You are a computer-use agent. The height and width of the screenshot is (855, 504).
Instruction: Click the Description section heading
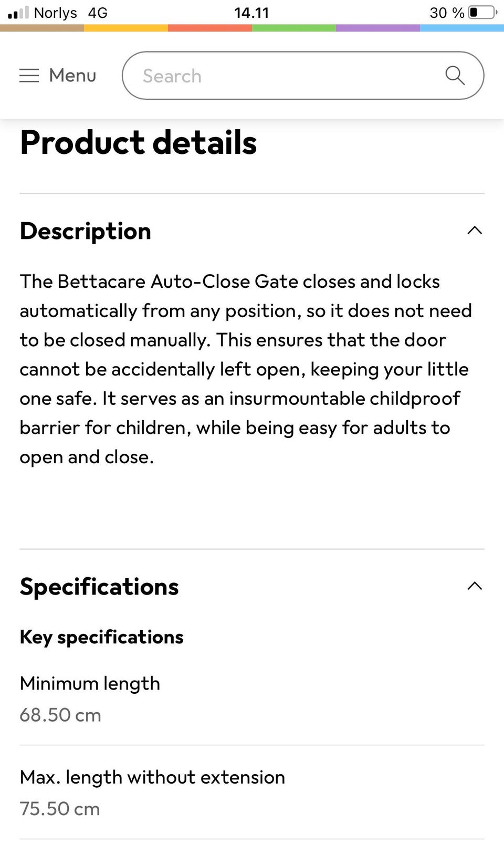86,231
